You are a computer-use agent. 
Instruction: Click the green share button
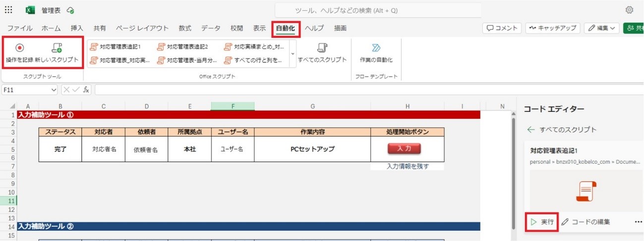coord(633,28)
